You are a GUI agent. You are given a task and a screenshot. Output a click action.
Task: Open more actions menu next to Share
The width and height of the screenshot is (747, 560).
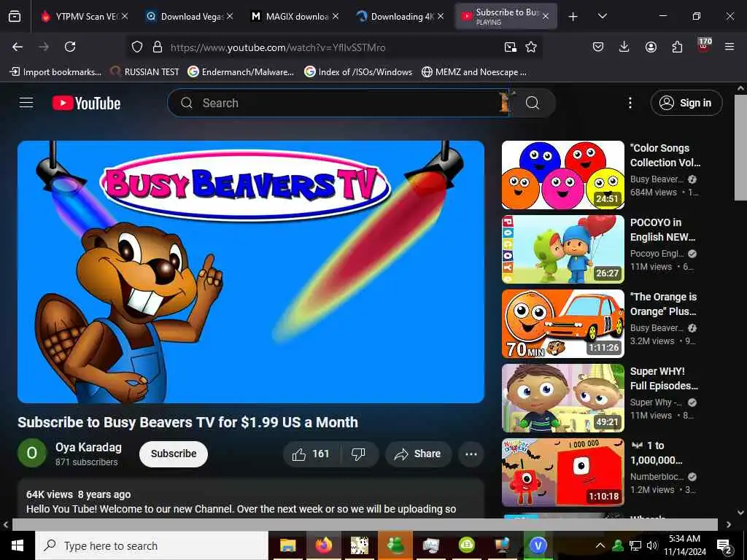point(471,454)
